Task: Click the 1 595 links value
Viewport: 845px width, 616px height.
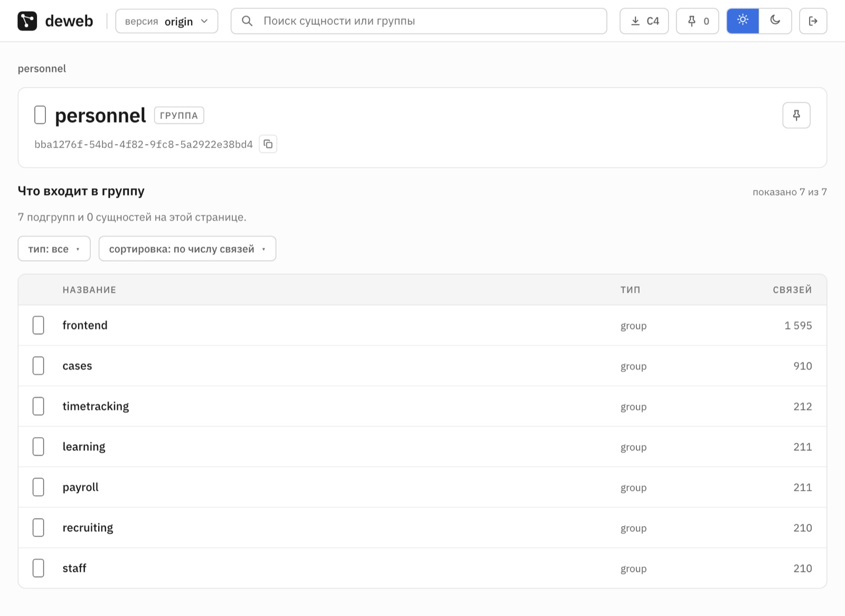Action: tap(798, 325)
